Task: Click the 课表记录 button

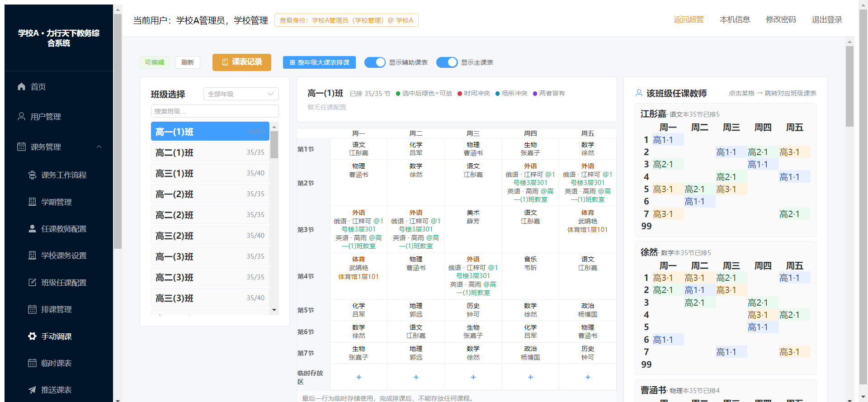Action: pyautogui.click(x=242, y=62)
